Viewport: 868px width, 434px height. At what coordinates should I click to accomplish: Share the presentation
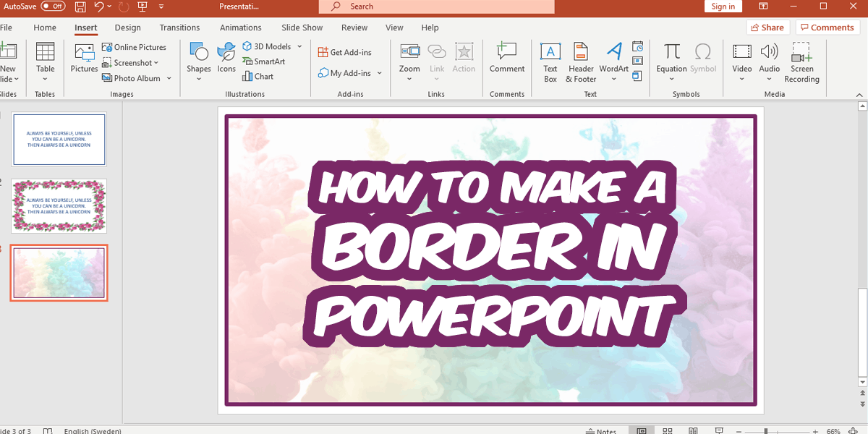click(767, 27)
